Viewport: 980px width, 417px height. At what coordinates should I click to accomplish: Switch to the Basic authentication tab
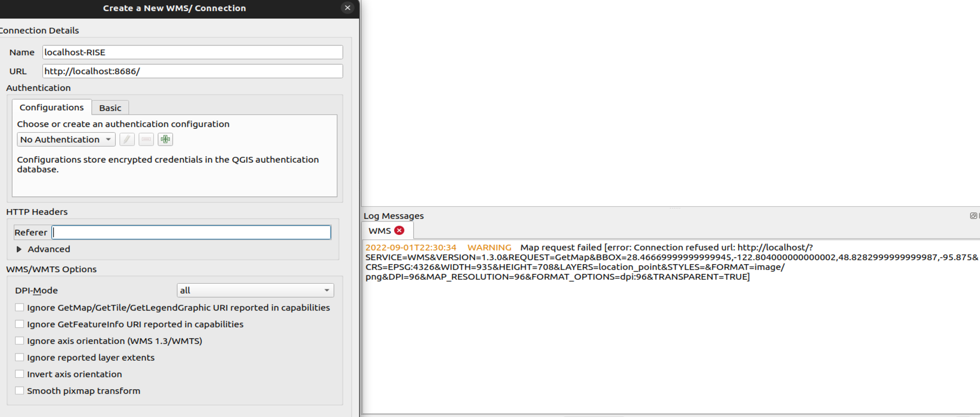coord(110,108)
